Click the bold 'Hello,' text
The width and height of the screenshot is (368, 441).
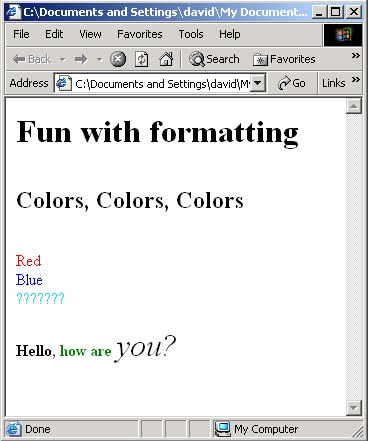tap(36, 351)
